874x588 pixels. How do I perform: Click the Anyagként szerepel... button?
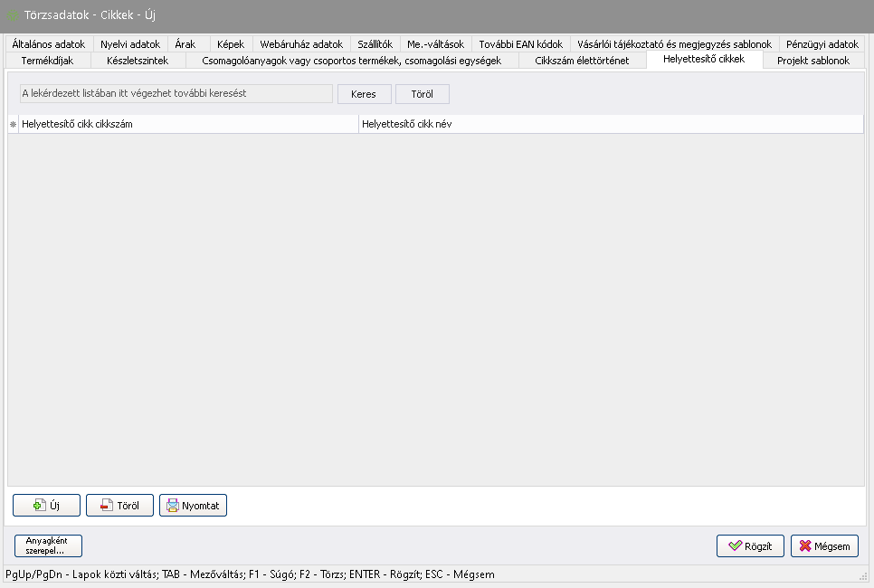coord(48,545)
